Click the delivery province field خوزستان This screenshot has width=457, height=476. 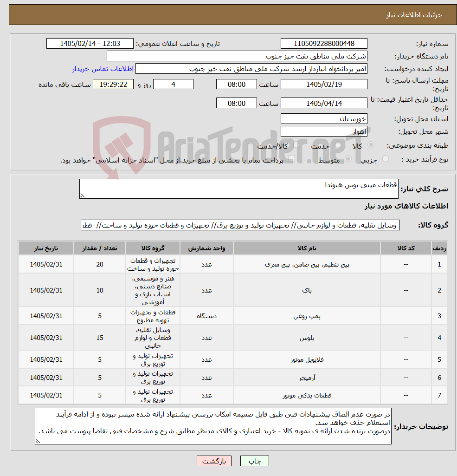[x=324, y=119]
